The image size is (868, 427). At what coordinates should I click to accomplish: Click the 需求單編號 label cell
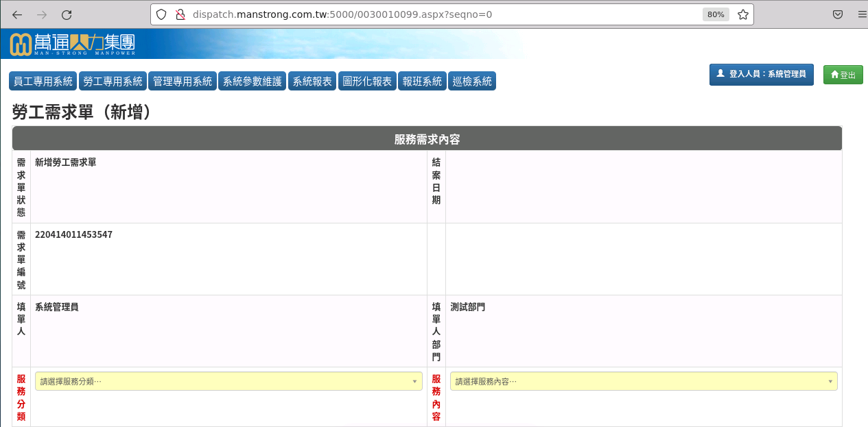pos(21,259)
